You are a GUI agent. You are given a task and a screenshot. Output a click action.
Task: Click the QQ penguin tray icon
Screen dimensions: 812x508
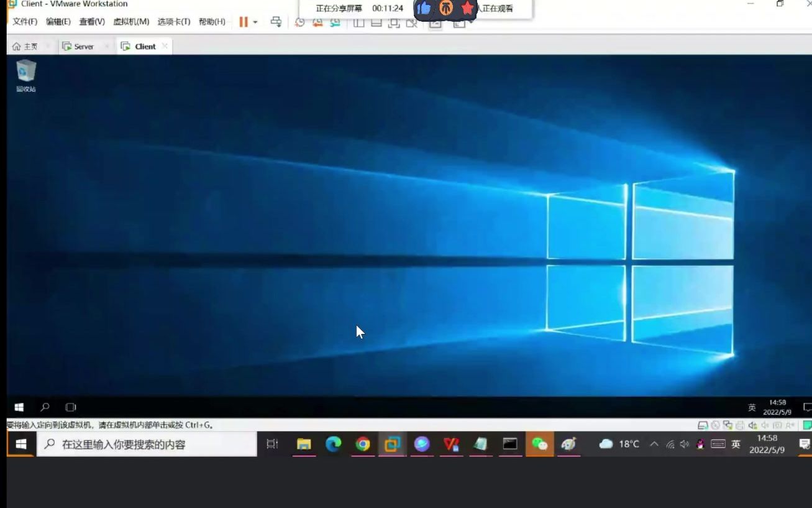tap(700, 444)
